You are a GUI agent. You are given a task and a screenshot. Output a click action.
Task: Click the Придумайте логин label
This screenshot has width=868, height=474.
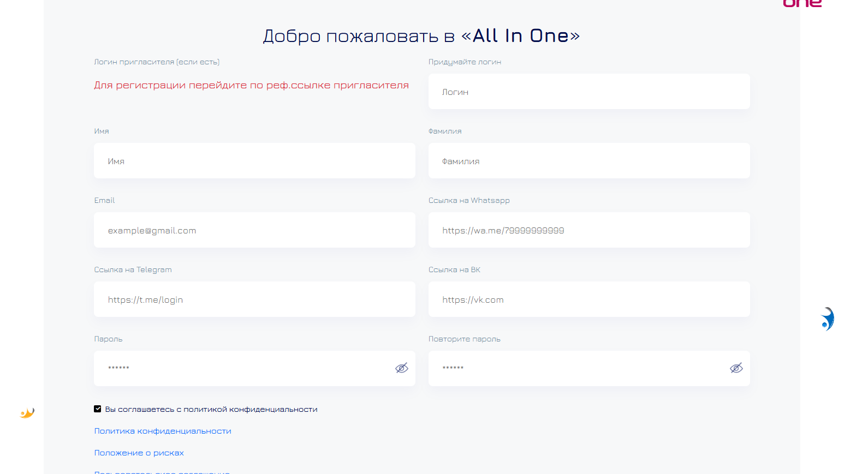pyautogui.click(x=465, y=62)
